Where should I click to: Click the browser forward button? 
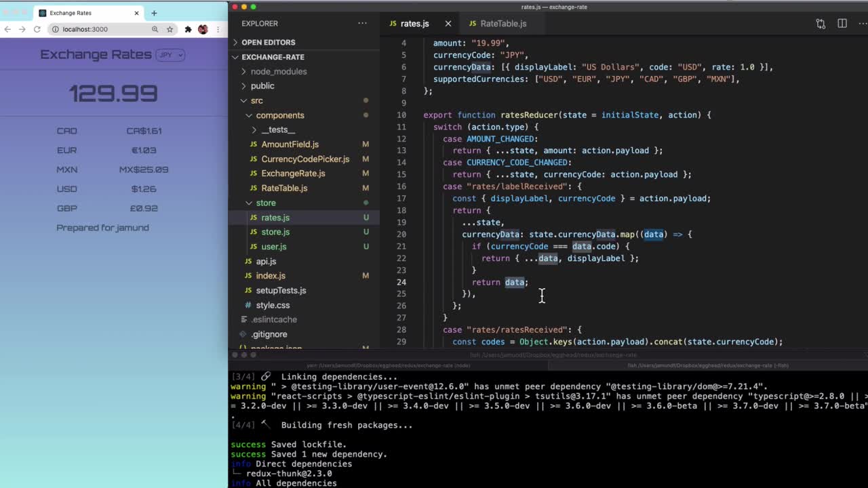(22, 29)
